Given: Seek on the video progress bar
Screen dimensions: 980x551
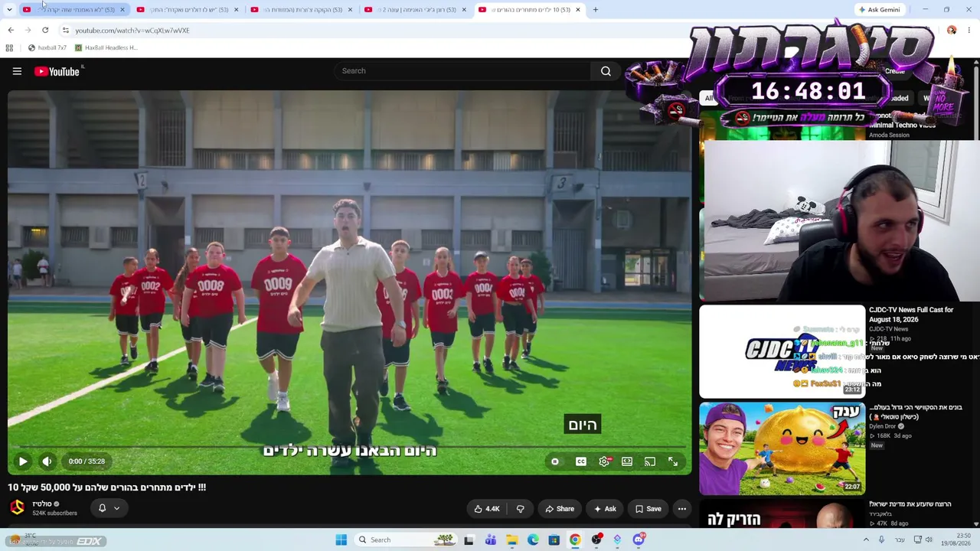Looking at the screenshot, I should (349, 446).
